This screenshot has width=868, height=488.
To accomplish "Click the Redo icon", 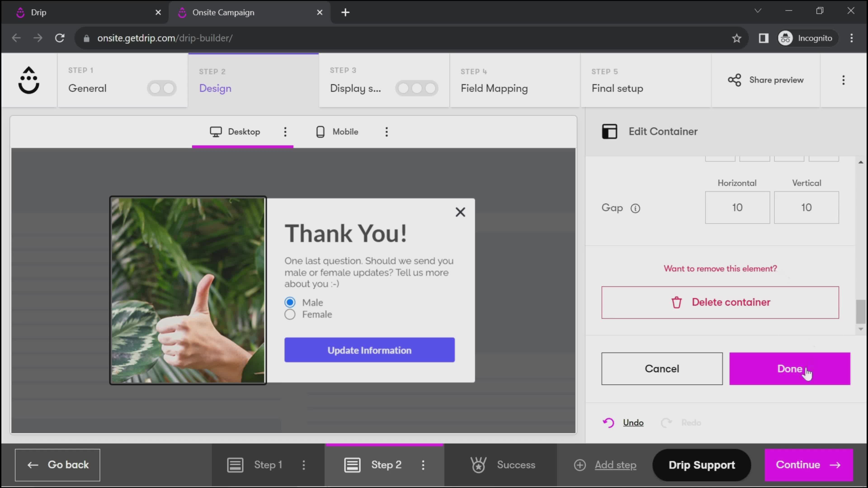I will pyautogui.click(x=667, y=422).
